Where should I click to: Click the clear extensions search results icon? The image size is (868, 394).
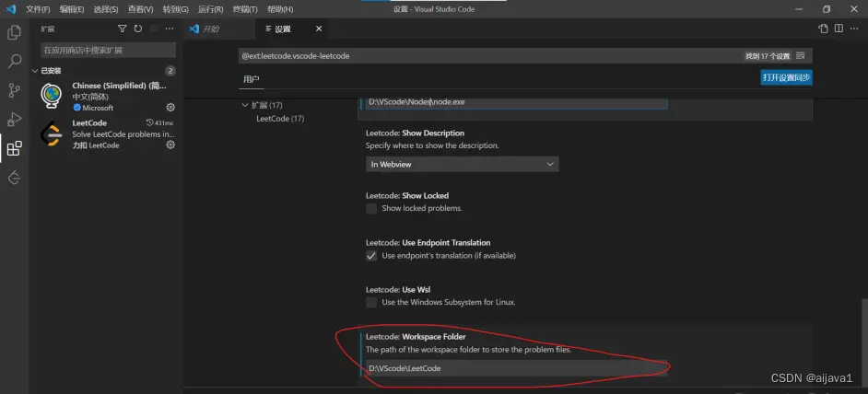(154, 29)
